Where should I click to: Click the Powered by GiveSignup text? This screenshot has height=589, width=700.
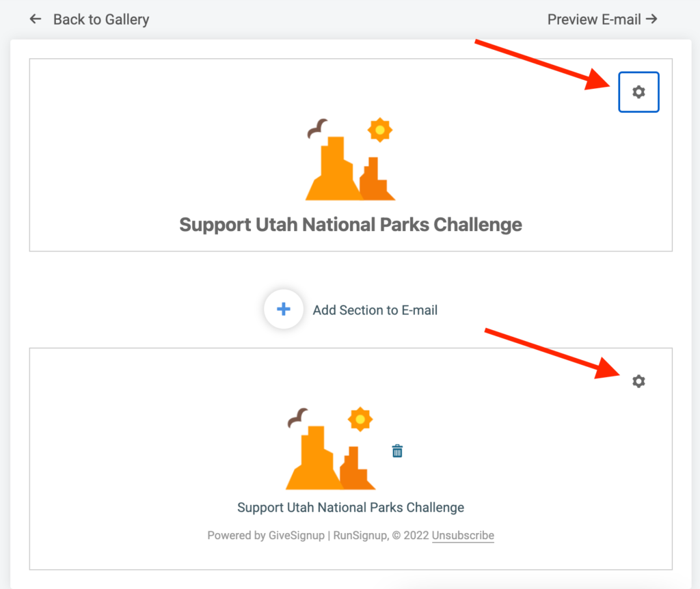(x=266, y=535)
